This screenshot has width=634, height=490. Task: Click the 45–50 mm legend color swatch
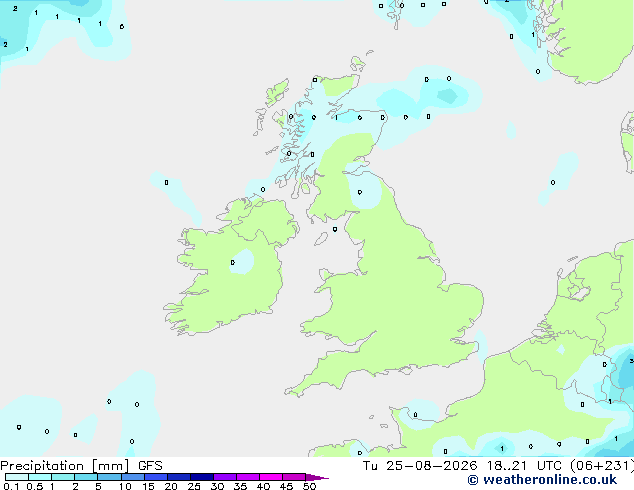click(294, 477)
